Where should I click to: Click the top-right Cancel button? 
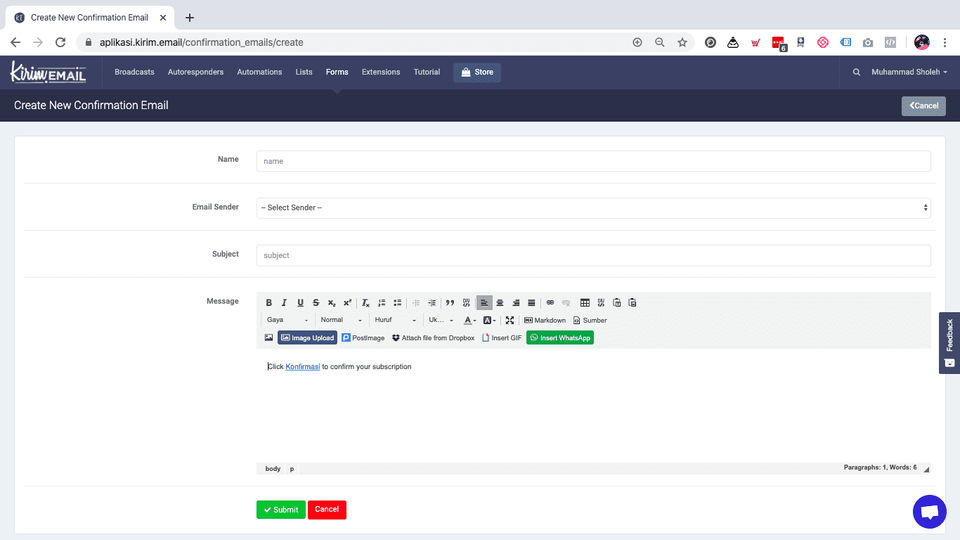pyautogui.click(x=923, y=106)
